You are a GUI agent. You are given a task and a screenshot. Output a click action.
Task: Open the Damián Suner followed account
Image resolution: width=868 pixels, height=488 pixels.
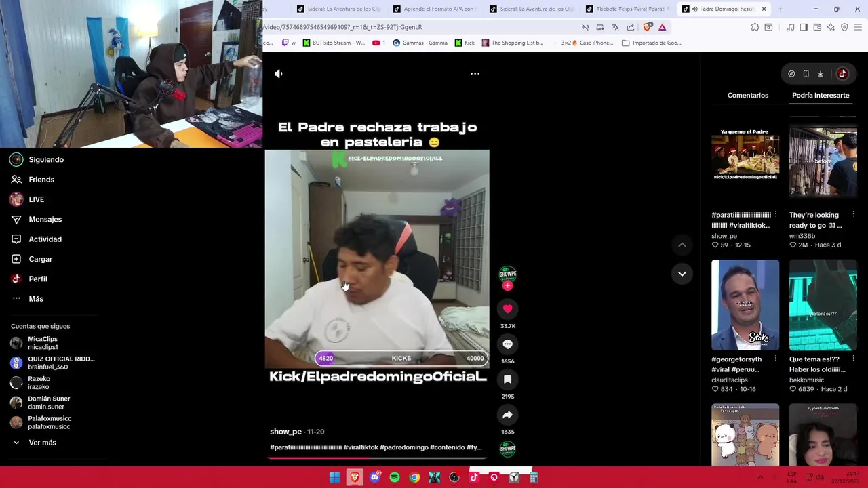(x=41, y=403)
